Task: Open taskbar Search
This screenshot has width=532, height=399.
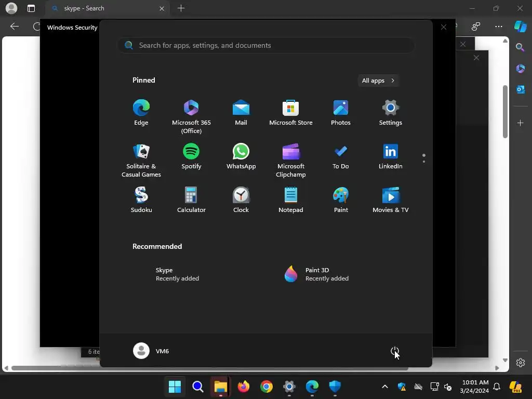Action: tap(198, 387)
